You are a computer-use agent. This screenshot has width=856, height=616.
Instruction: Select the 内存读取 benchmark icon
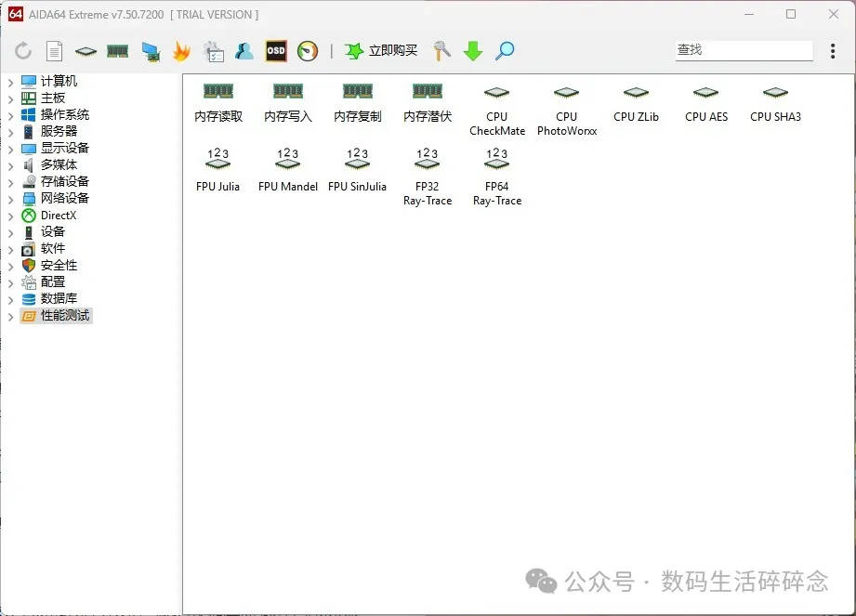click(218, 103)
